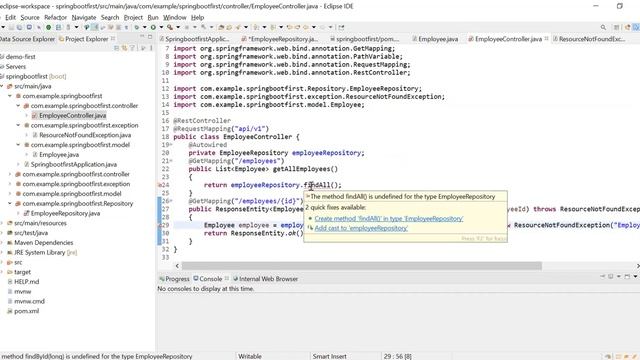Open the Navigate menu
The width and height of the screenshot is (640, 360).
click(x=84, y=18)
